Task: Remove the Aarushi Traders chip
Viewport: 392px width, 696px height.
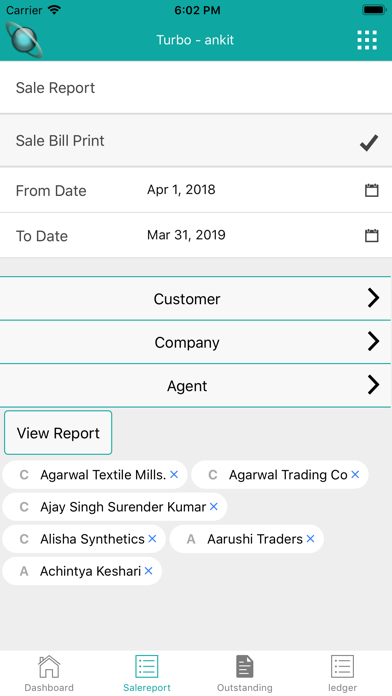Action: point(310,538)
